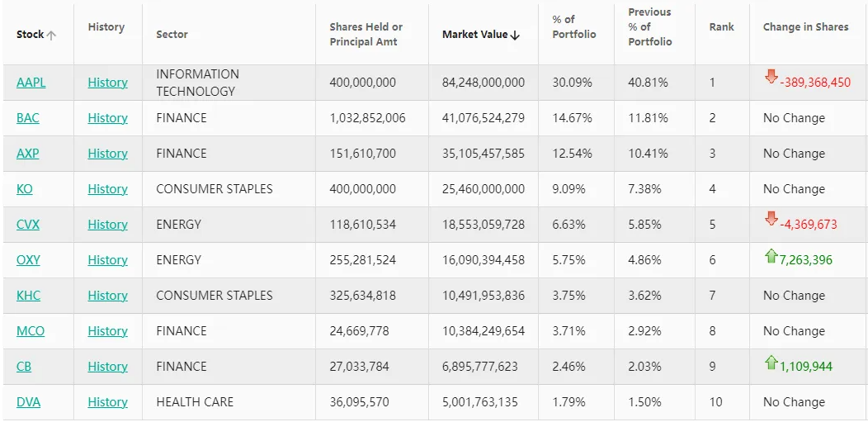View History for DVA
868x422 pixels.
(107, 402)
